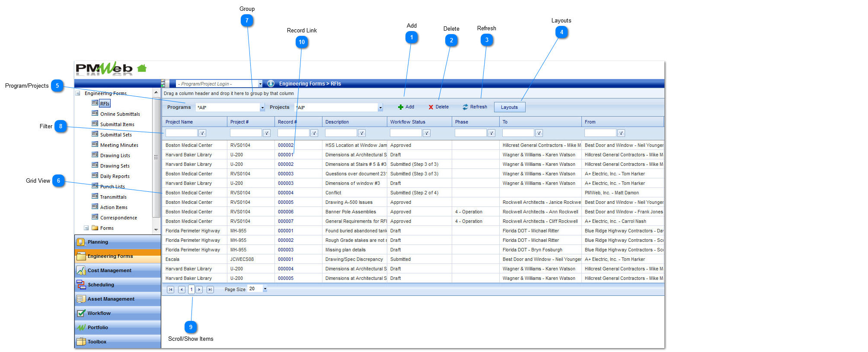Open filter options for Phase column
The width and height of the screenshot is (868, 352).
pos(491,133)
